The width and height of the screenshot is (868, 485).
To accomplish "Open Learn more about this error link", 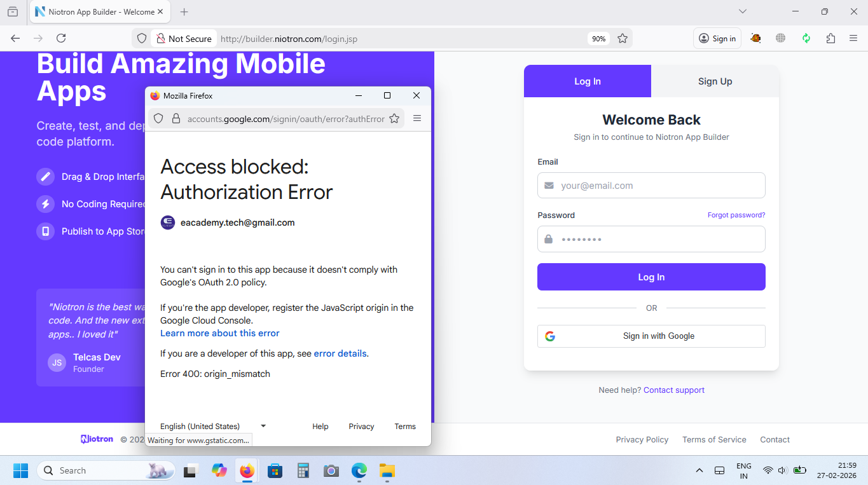I will 219,333.
